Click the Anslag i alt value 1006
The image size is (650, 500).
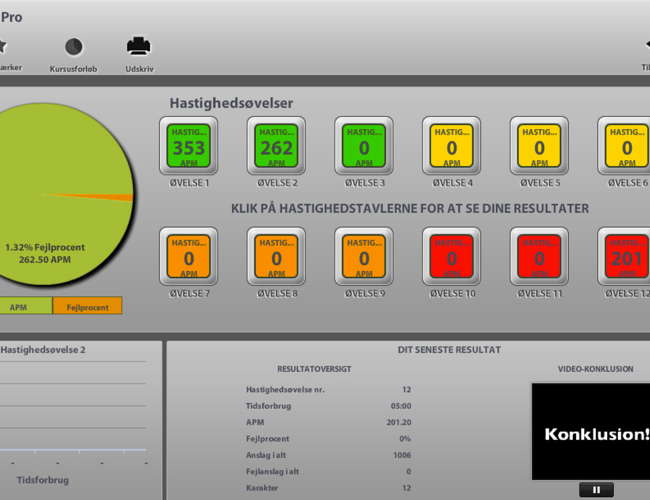tap(402, 455)
